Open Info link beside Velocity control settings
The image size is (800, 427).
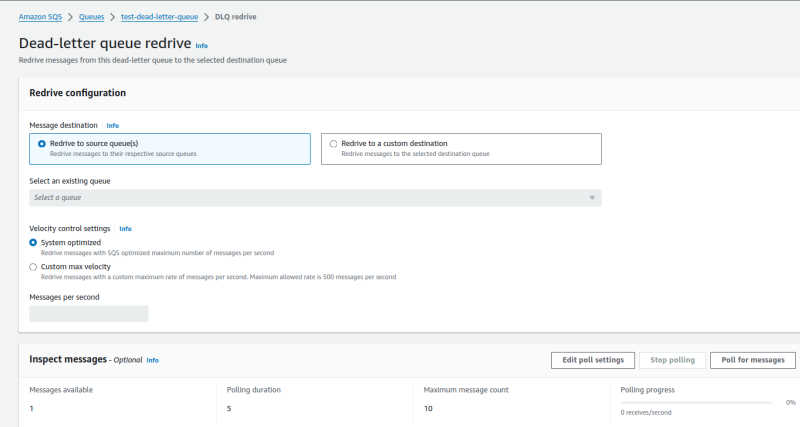click(125, 229)
